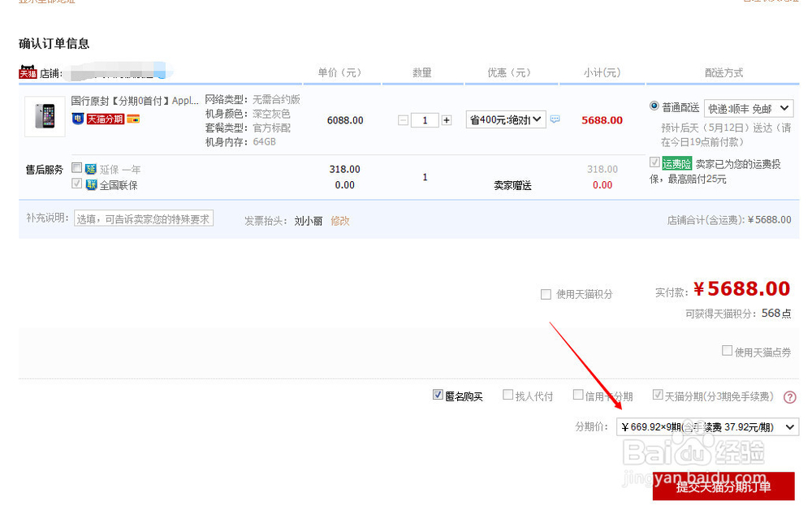The width and height of the screenshot is (812, 506).
Task: Click the speech bubble icon next to discount
Action: pyautogui.click(x=555, y=119)
